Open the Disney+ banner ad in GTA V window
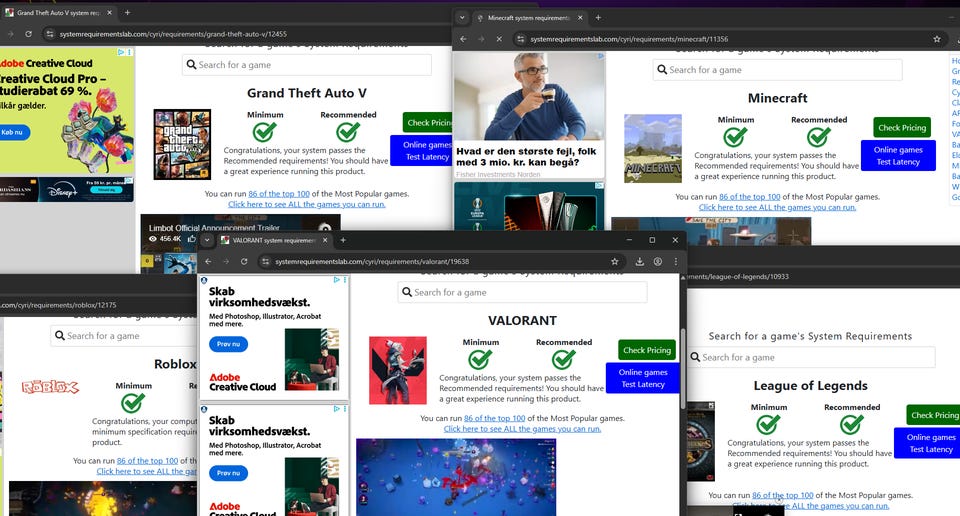This screenshot has width=960, height=516. (66, 190)
